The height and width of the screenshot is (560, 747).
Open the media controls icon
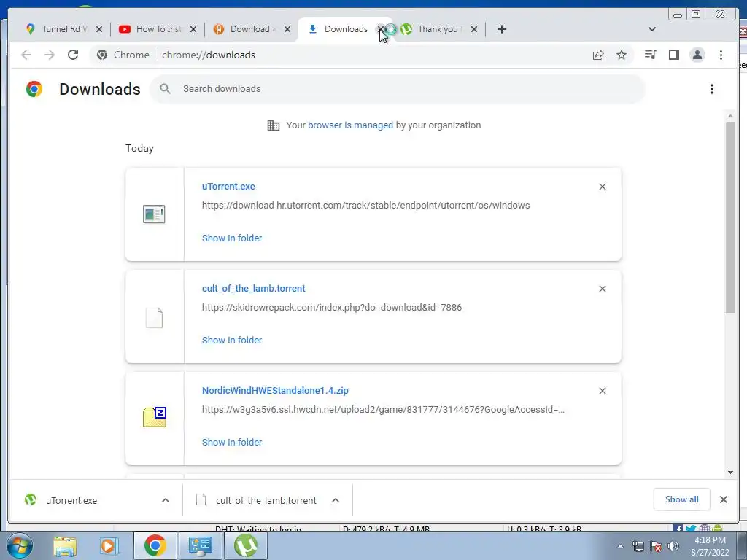click(x=650, y=55)
